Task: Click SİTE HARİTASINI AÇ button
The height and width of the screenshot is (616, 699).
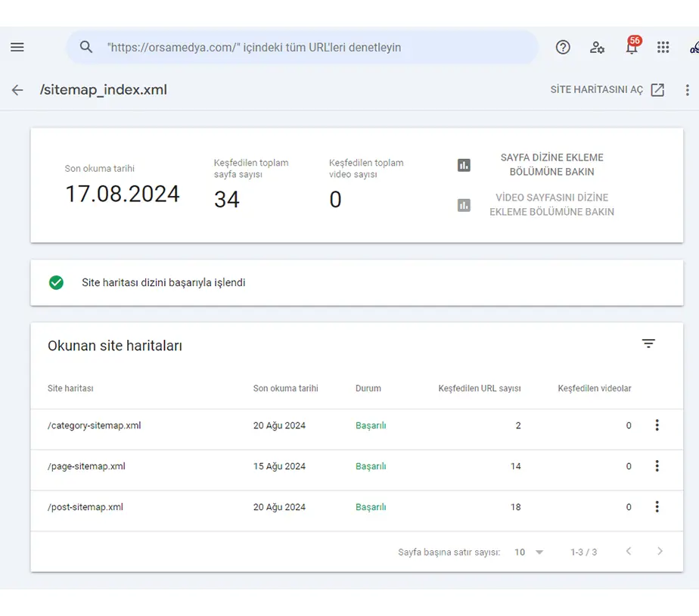Action: (607, 89)
